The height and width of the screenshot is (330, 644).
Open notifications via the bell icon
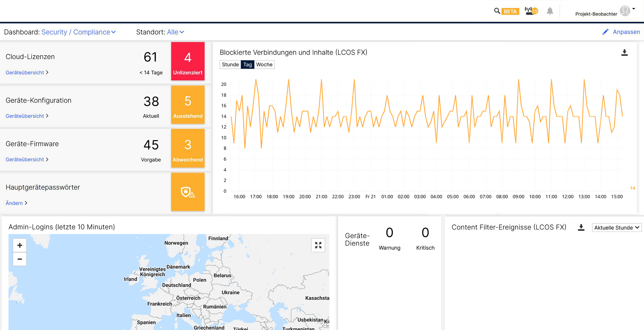coord(550,11)
